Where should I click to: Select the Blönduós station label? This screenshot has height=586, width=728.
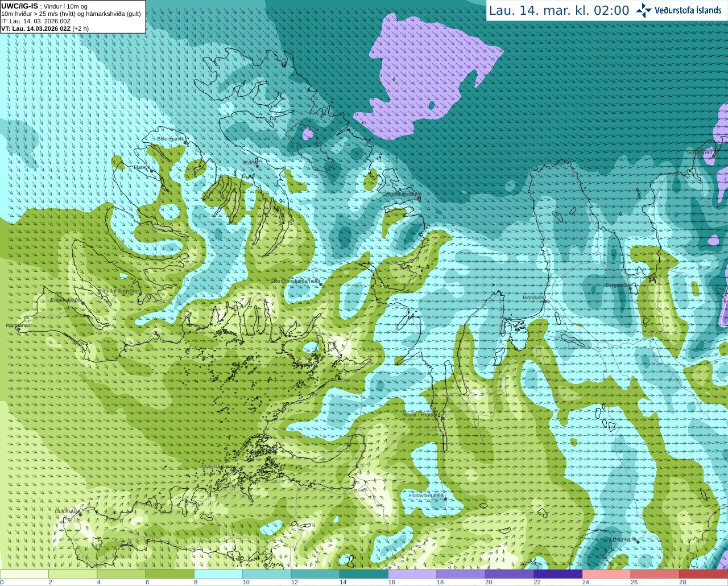pos(533,298)
